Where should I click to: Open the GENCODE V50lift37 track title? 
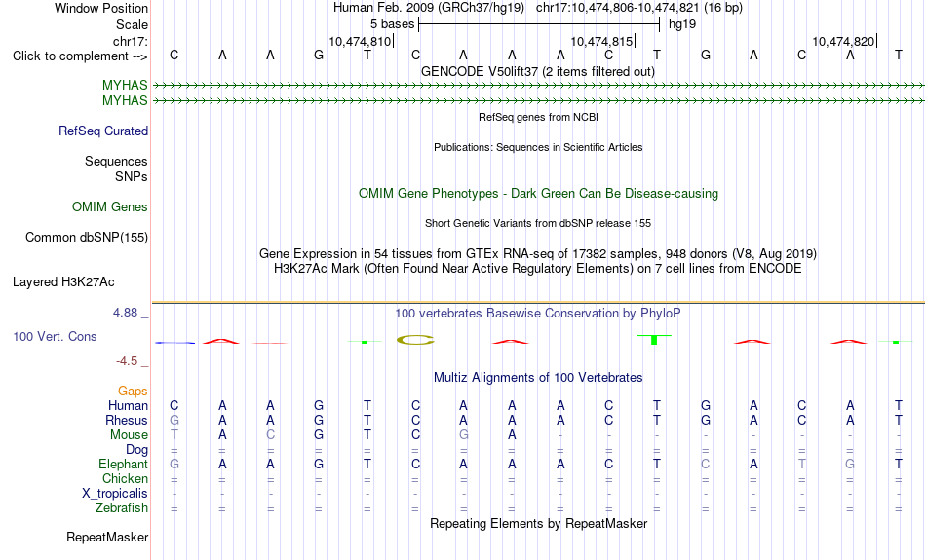point(537,71)
